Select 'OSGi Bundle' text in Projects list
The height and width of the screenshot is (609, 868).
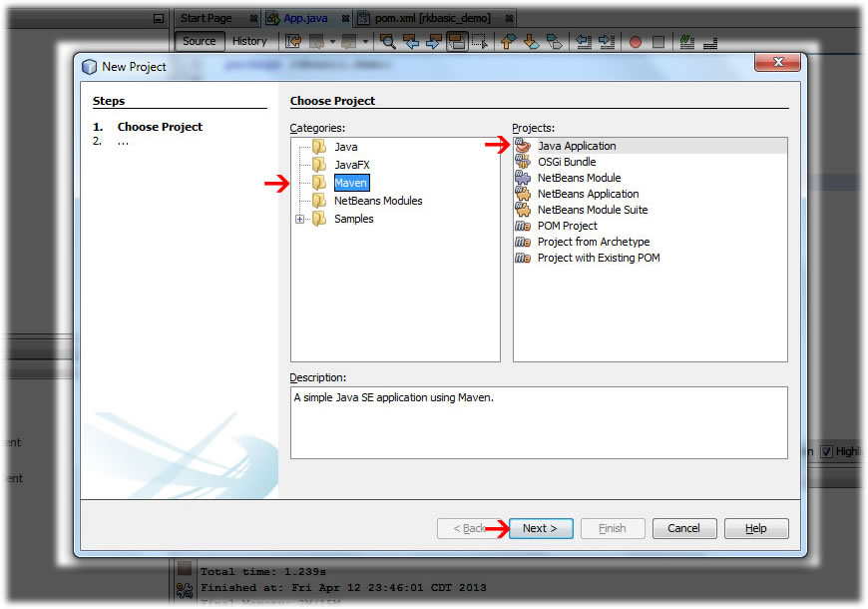pos(567,162)
